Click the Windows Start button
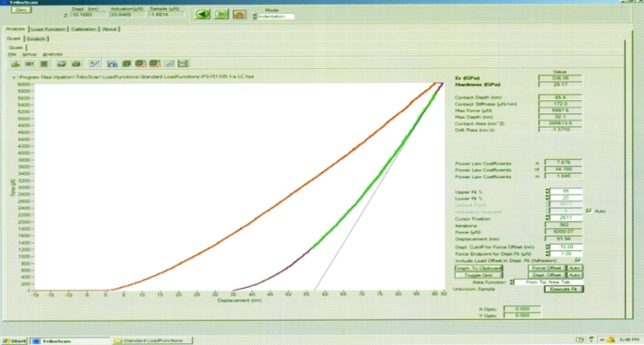Image resolution: width=644 pixels, height=345 pixels. 15,341
